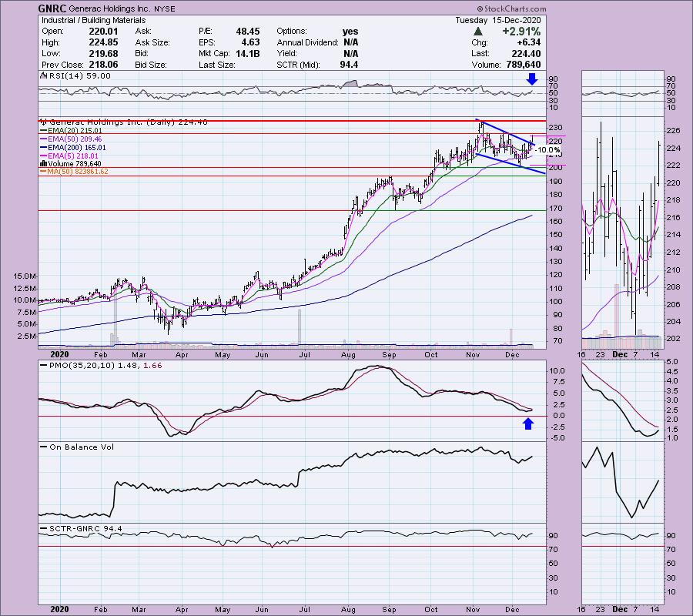Click the Annual Dividend label
The width and height of the screenshot is (693, 616).
(x=307, y=42)
